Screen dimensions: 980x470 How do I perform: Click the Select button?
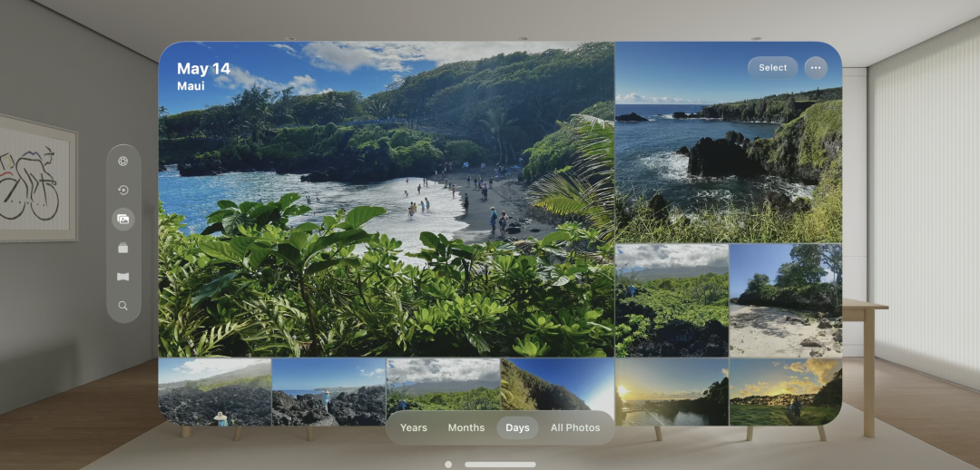772,67
